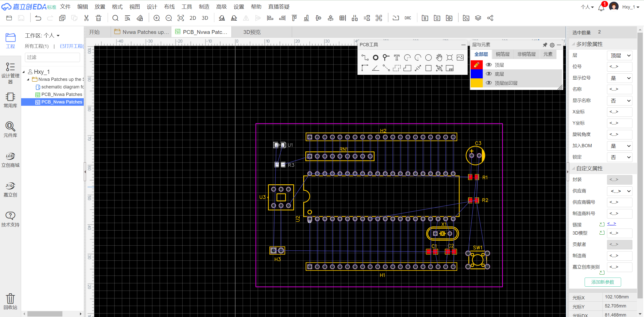Switch to 3D view toolbar button
The image size is (644, 317).
205,18
